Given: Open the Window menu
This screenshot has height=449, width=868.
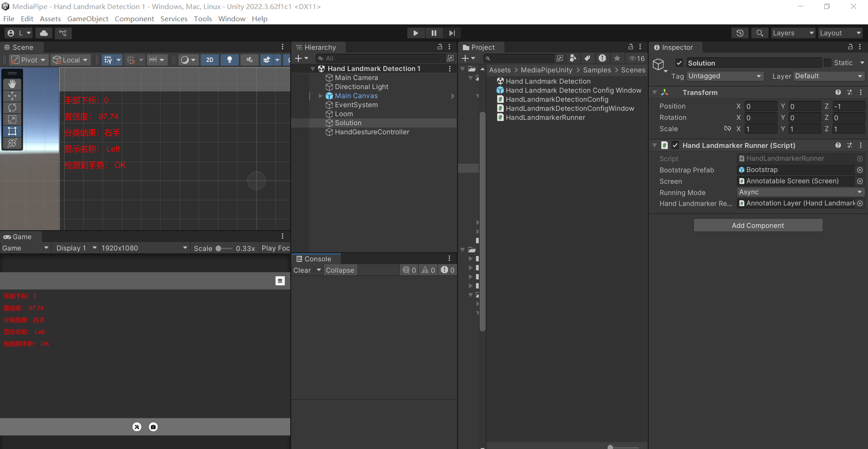Looking at the screenshot, I should pyautogui.click(x=231, y=19).
